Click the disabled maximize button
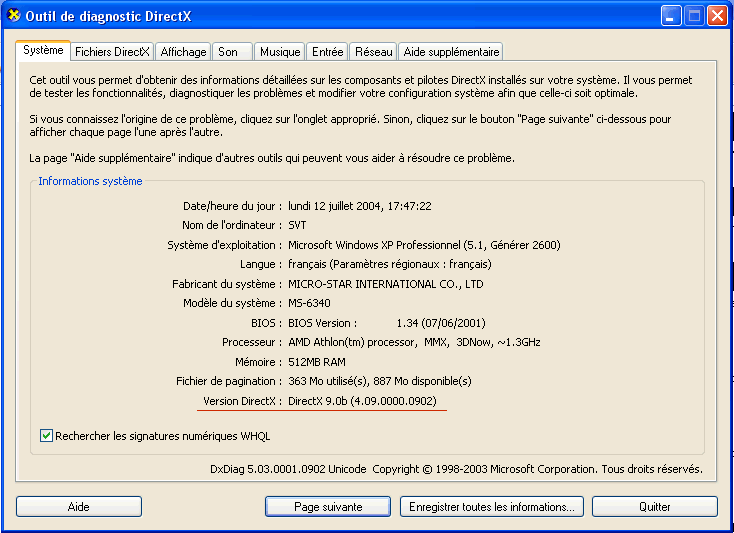 [694, 16]
